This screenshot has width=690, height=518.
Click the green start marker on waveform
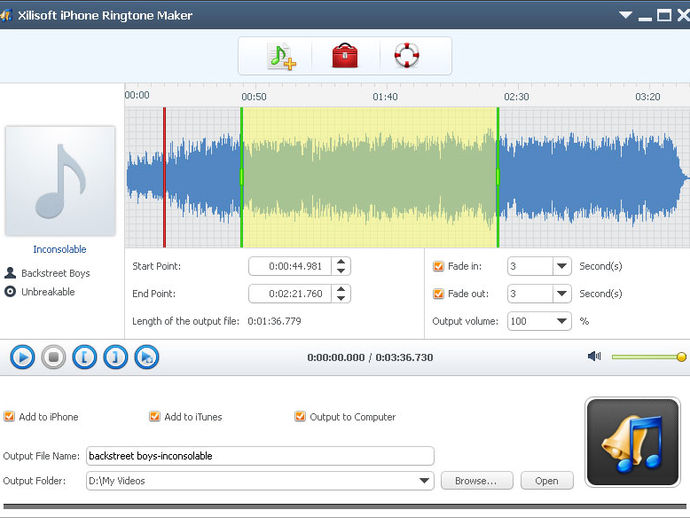(x=242, y=177)
